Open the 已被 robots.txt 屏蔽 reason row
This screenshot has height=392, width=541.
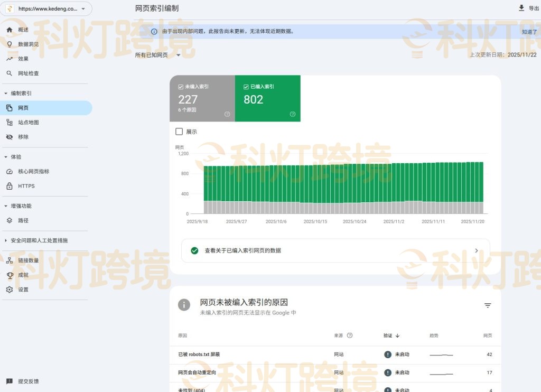(335, 354)
